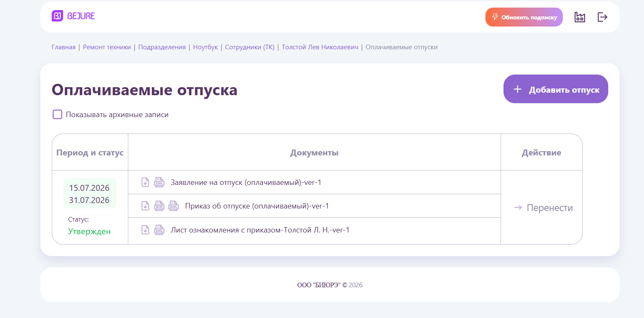Click the Утвержден status label
This screenshot has height=318, width=644.
point(89,231)
